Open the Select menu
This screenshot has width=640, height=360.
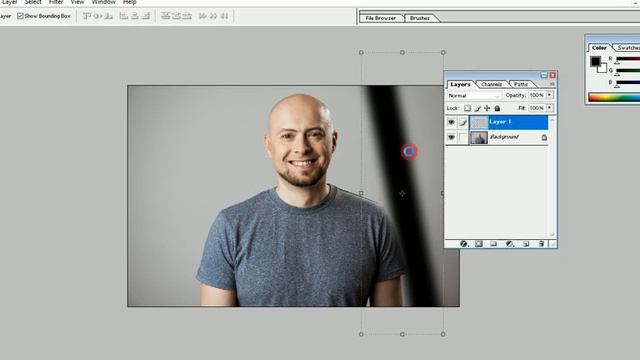click(33, 2)
